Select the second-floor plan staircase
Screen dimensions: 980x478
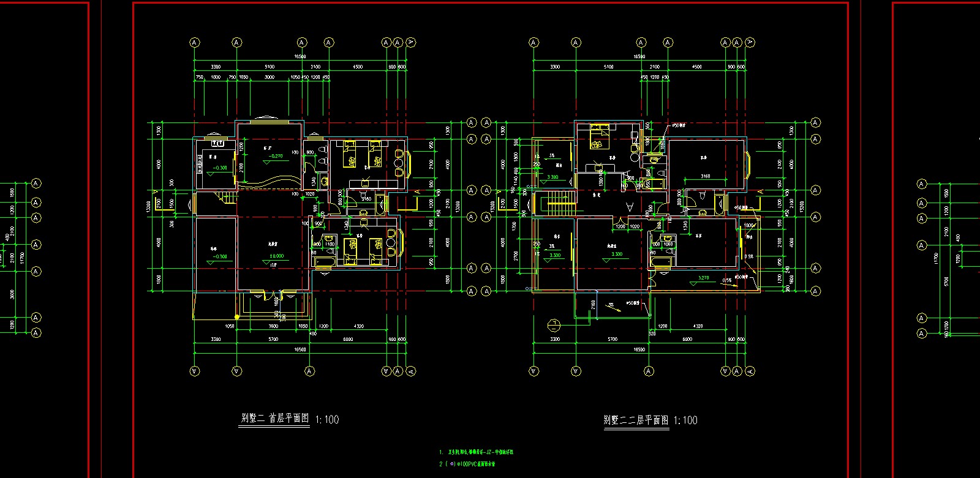click(x=559, y=203)
